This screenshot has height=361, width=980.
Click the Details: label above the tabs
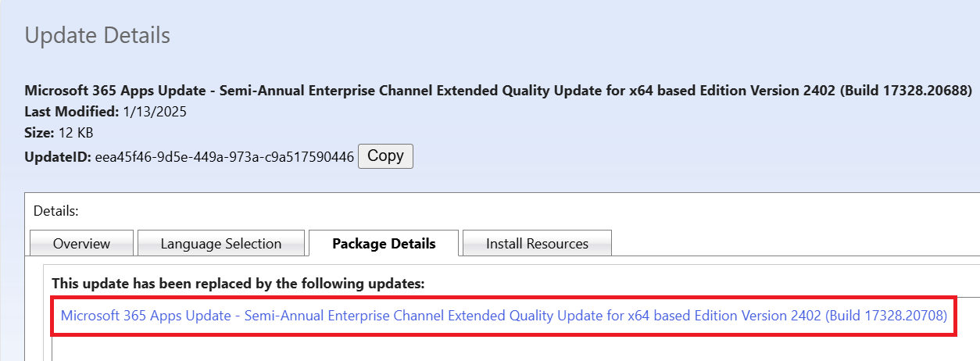tap(56, 211)
